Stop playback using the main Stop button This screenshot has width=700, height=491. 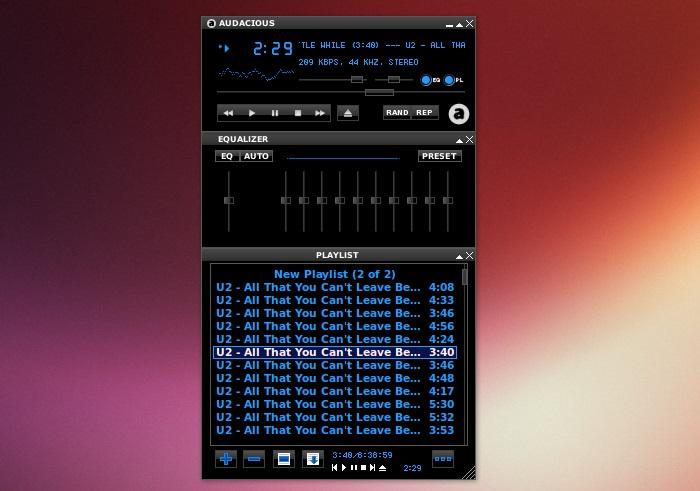(298, 113)
